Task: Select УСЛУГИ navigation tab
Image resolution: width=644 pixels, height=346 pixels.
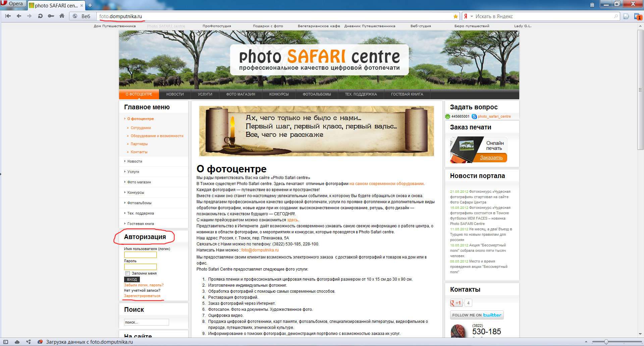Action: point(205,94)
